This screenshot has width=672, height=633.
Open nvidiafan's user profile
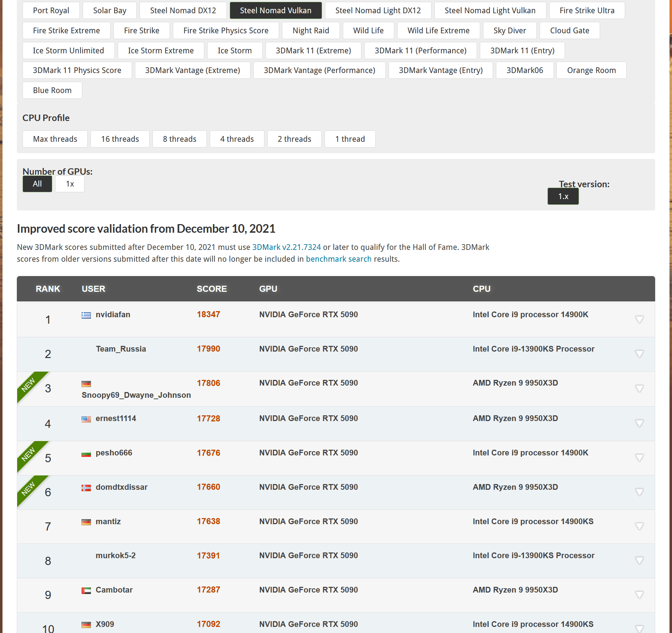pos(113,315)
